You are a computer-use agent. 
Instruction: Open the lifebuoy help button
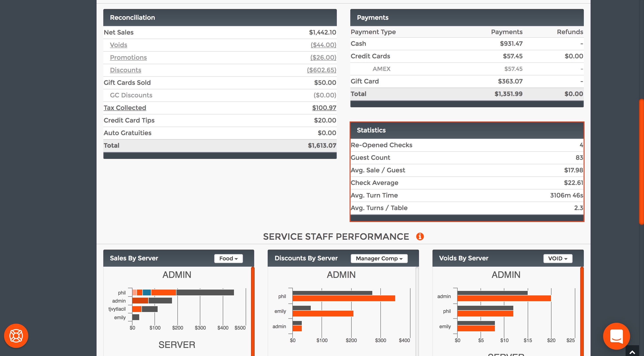click(x=16, y=336)
